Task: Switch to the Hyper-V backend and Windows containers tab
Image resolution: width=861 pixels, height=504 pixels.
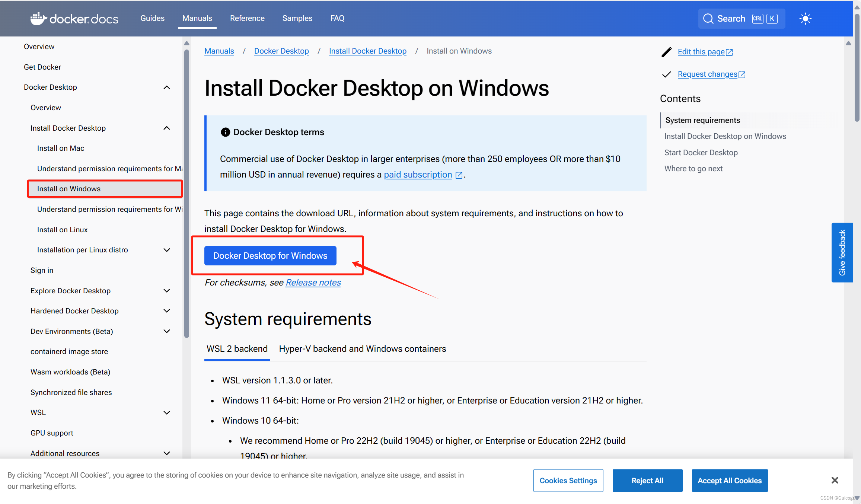Action: 362,349
